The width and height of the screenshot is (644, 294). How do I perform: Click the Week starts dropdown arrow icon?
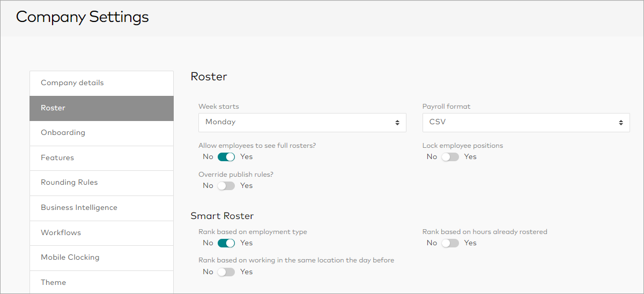[x=397, y=123]
